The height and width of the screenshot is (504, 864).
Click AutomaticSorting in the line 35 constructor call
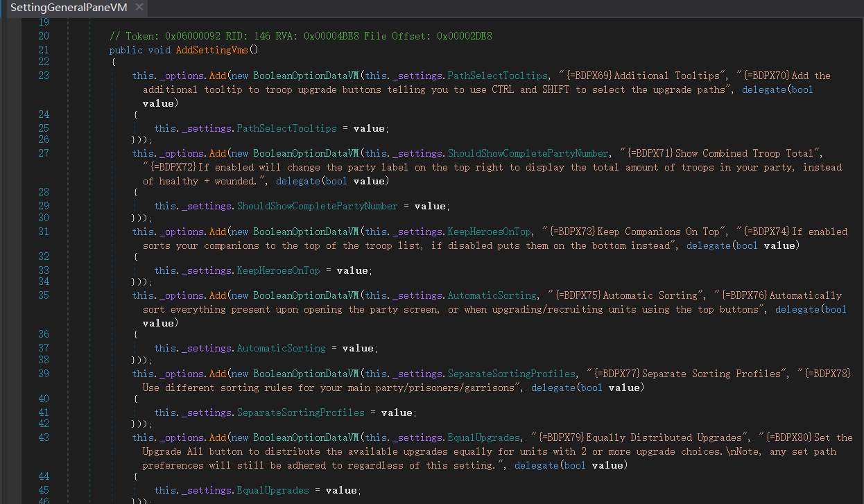coord(492,295)
